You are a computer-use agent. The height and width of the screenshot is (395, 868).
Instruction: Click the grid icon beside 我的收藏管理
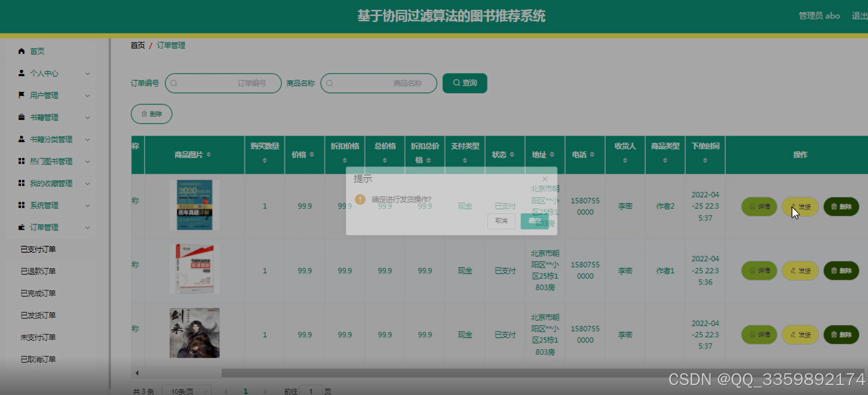click(21, 183)
